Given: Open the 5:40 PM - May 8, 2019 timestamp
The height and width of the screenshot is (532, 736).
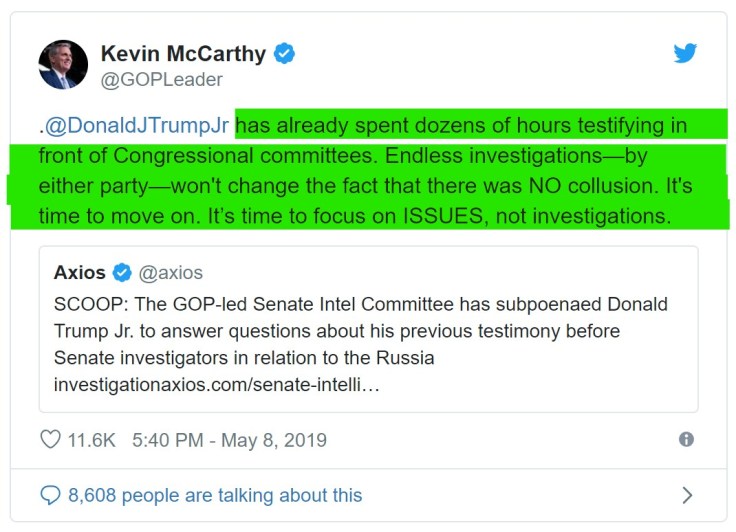Looking at the screenshot, I should tap(229, 440).
